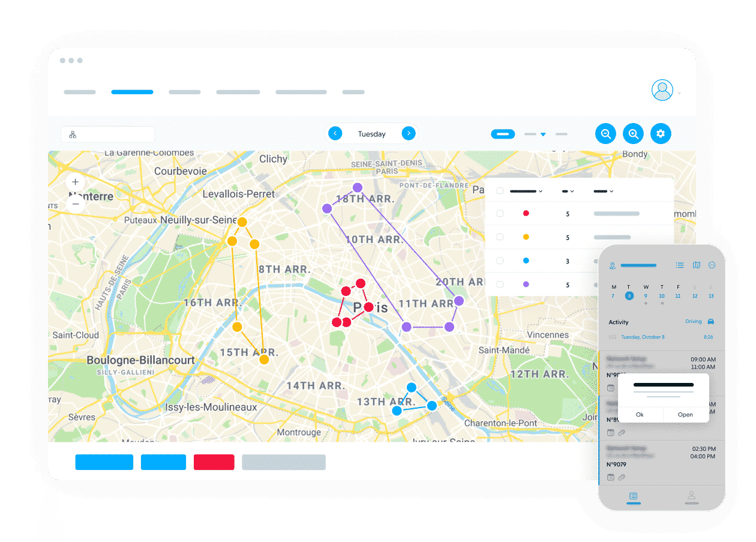Screen dimensions: 756x542
Task: Go to the previous day before Tuesday
Action: (335, 133)
